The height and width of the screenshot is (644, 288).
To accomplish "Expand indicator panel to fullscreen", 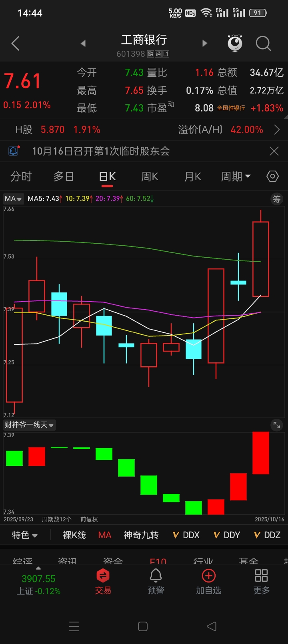I will point(276,425).
